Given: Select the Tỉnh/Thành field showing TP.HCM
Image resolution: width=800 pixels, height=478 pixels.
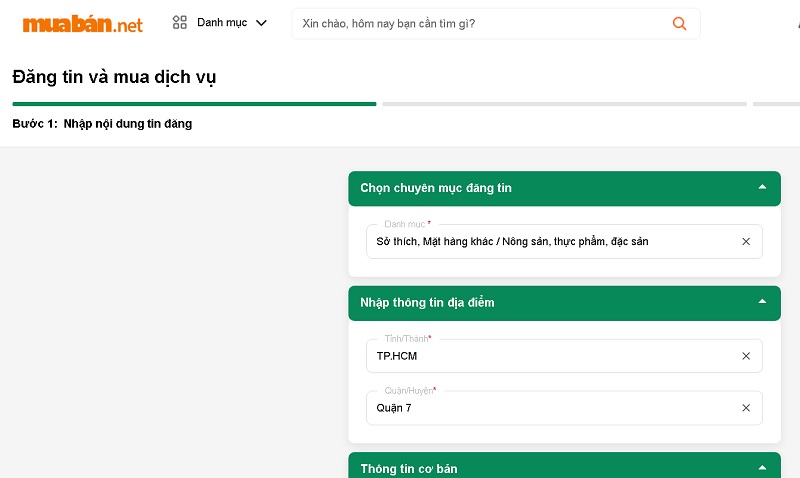Looking at the screenshot, I should pyautogui.click(x=550, y=356).
